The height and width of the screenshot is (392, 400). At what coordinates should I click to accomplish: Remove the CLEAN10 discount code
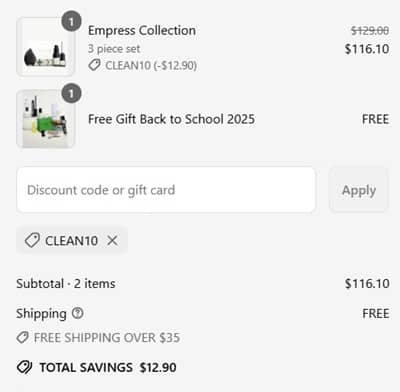[112, 240]
